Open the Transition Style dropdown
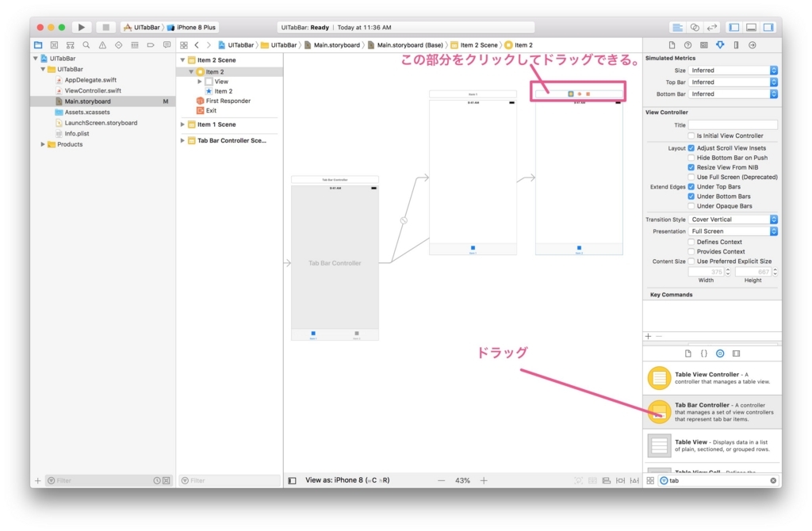Image resolution: width=812 pixels, height=531 pixels. pos(733,220)
